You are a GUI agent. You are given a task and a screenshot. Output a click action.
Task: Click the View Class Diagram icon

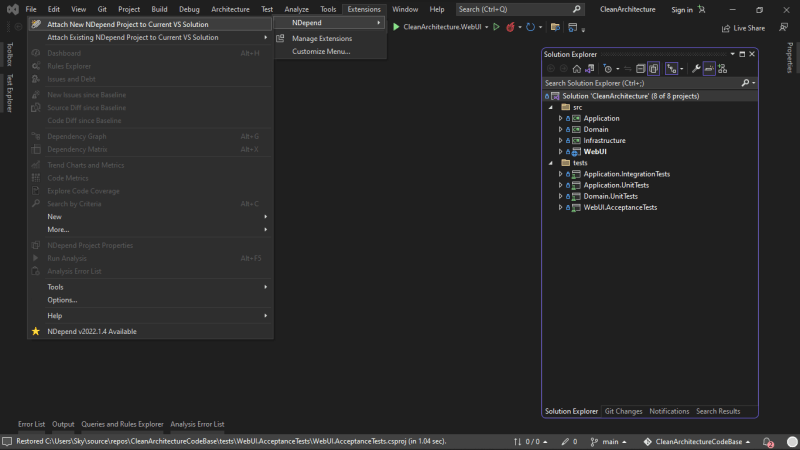722,69
